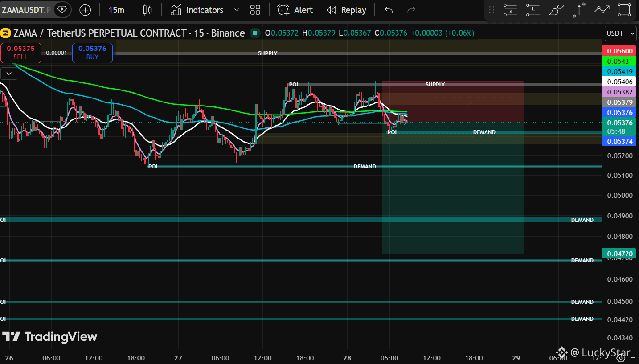Viewport: 639px width, 364px height.
Task: Click the pink 0.05382 price label
Action: pyautogui.click(x=619, y=92)
